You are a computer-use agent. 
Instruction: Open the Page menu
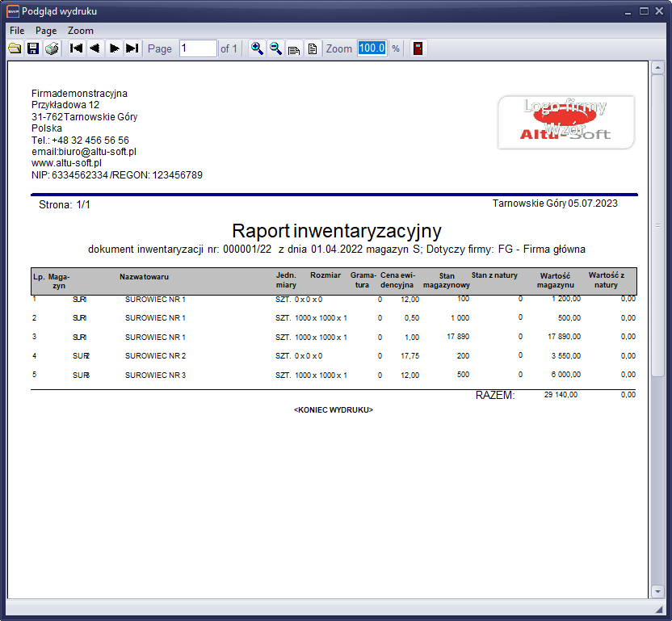point(46,30)
